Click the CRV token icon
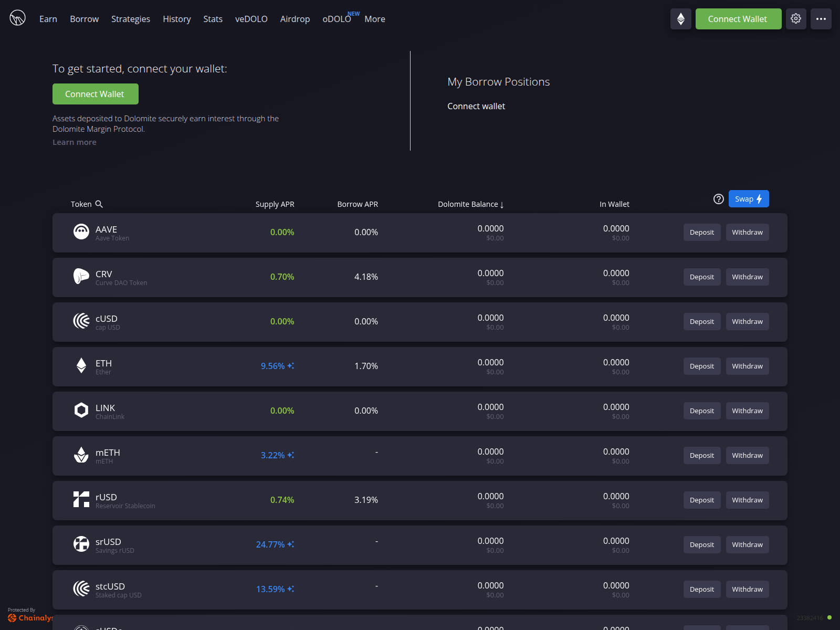The height and width of the screenshot is (630, 840). pyautogui.click(x=81, y=276)
